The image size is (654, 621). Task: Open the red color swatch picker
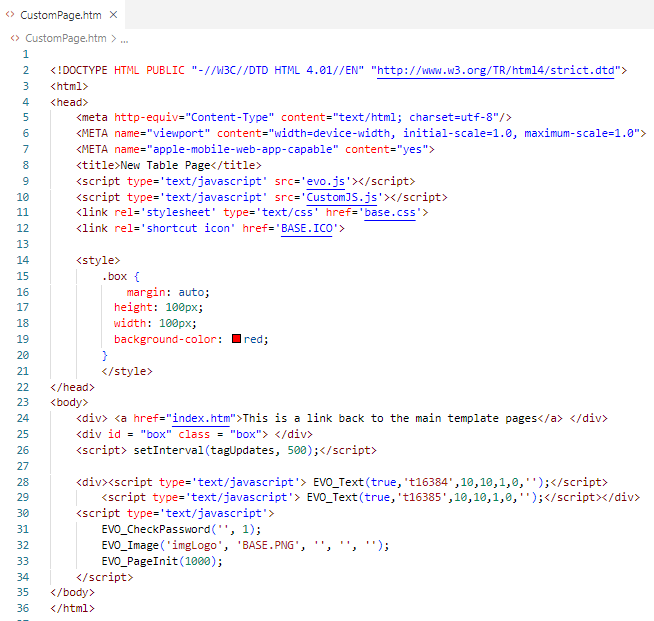[236, 339]
